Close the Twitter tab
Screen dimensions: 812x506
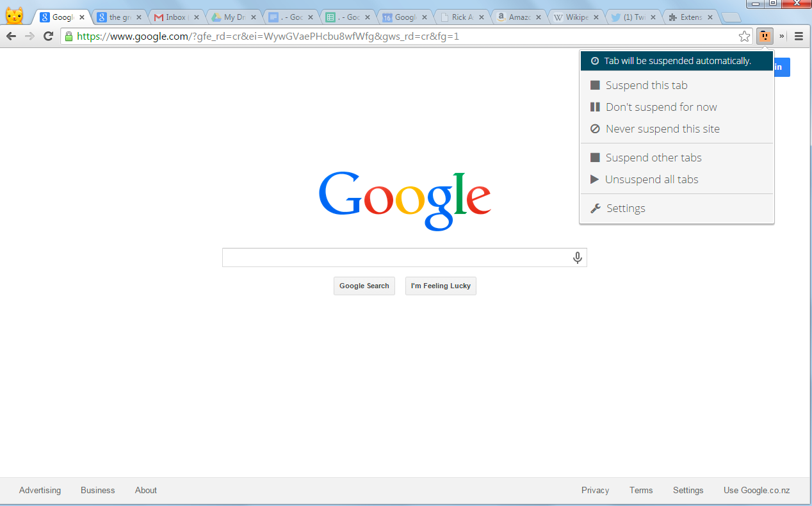click(652, 17)
